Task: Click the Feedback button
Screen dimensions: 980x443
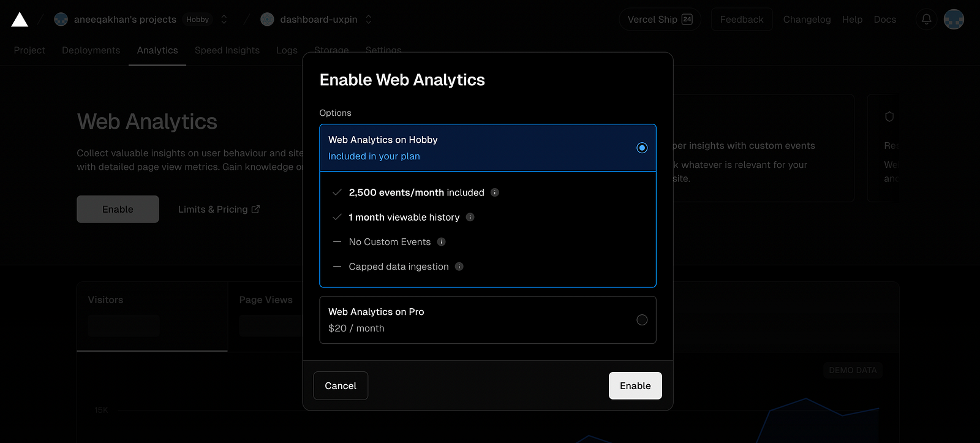Action: 742,20
